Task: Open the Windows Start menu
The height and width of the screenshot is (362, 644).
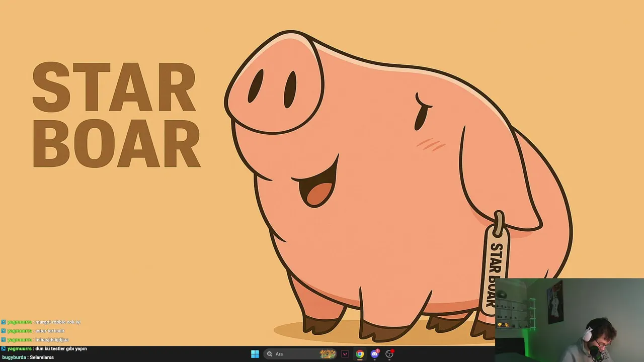Action: pos(255,354)
